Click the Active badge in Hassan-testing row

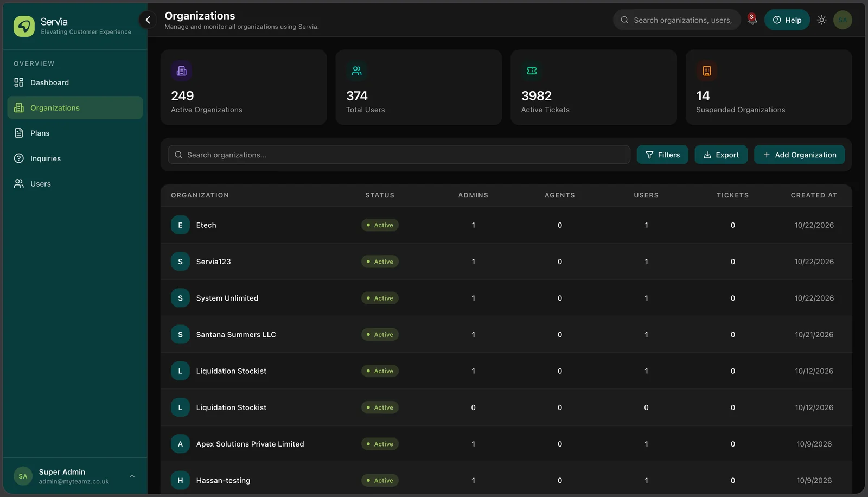click(380, 480)
